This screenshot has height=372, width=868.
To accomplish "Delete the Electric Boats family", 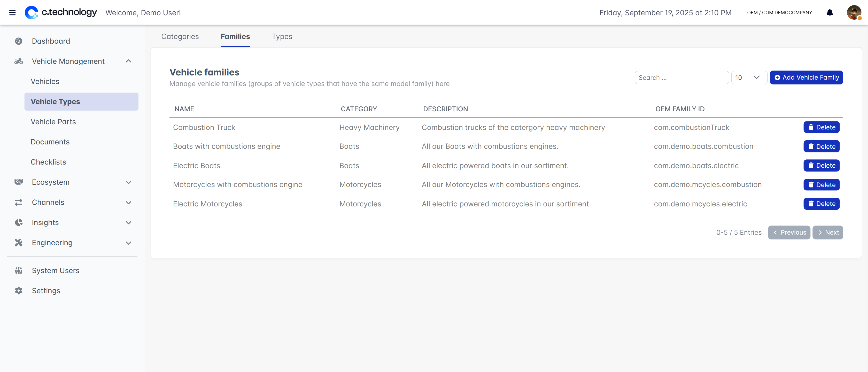I will tap(821, 165).
